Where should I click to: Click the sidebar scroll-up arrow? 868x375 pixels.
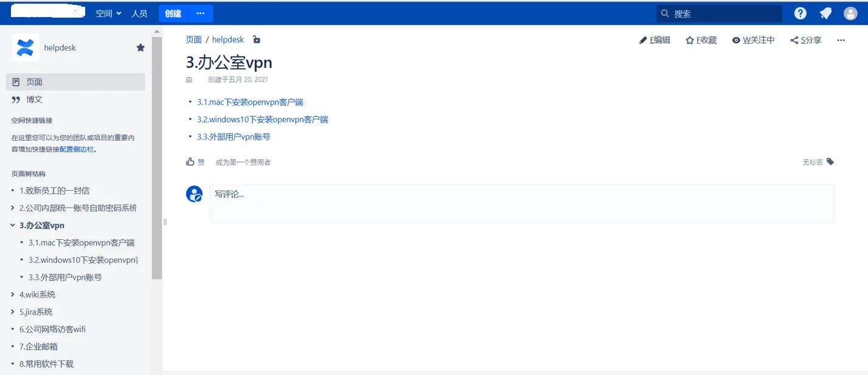pos(157,30)
